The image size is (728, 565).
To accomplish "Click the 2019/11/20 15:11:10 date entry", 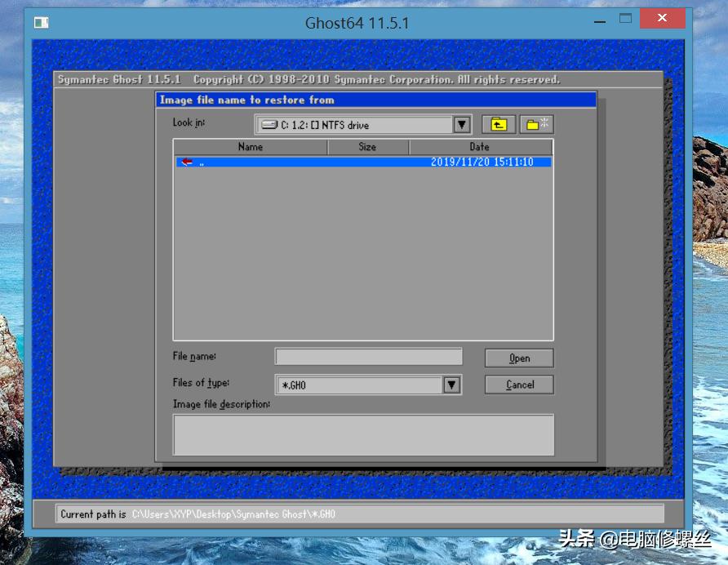I will (482, 162).
